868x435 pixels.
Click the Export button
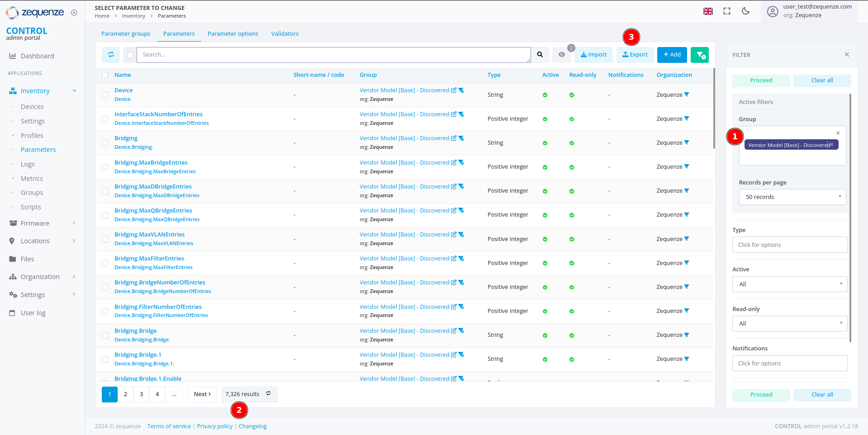tap(635, 55)
